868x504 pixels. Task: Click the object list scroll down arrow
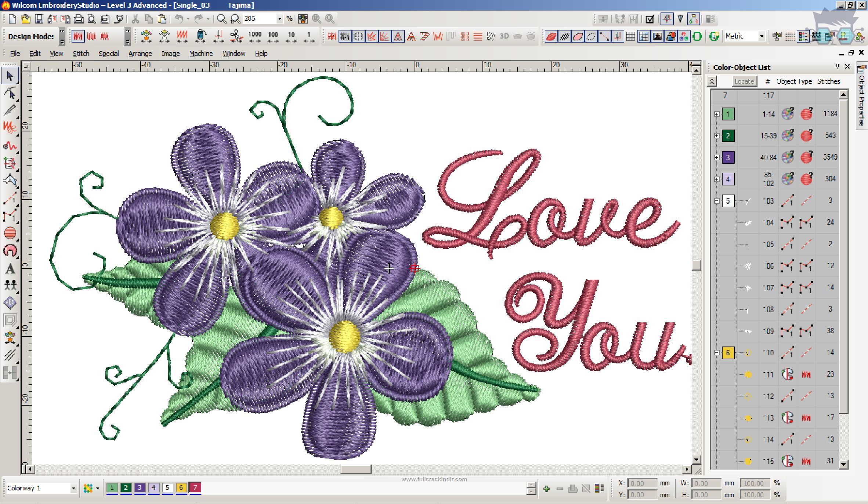point(843,464)
